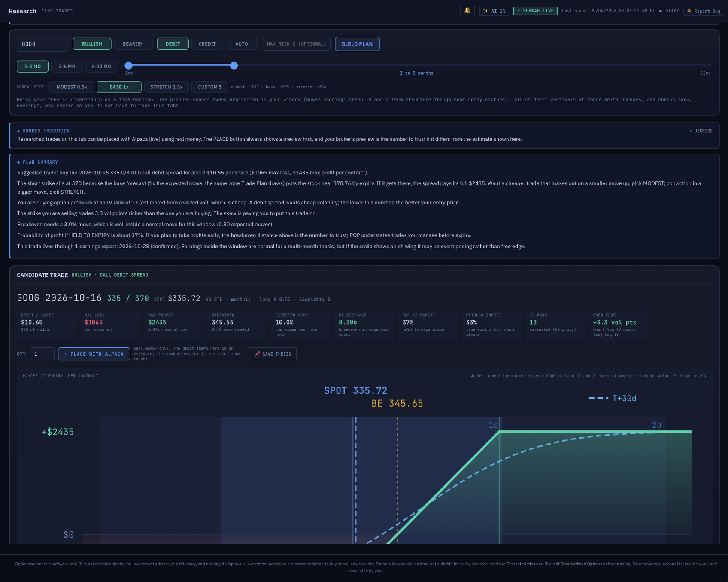This screenshot has height=582, width=728.
Task: Select the 6-12 MO horizon
Action: 101,67
